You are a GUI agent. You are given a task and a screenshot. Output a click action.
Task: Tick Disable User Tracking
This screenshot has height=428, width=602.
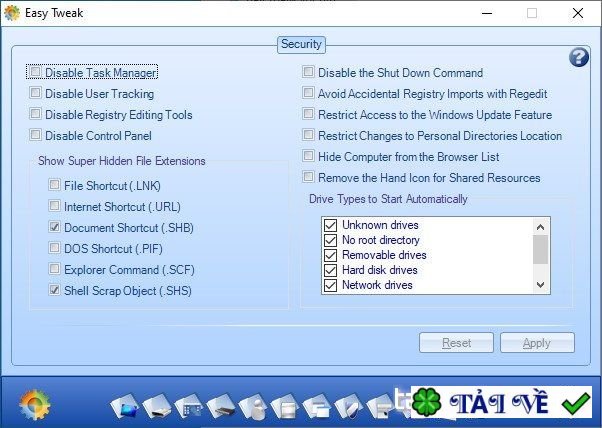[x=35, y=93]
